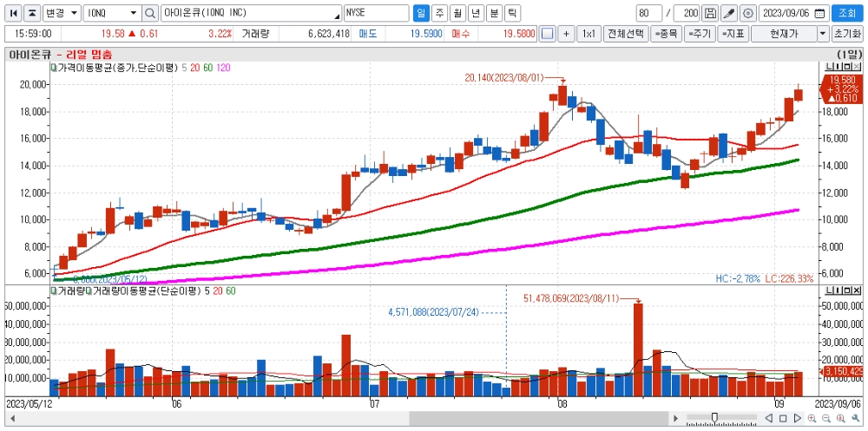Click the LC:226.33% label

(789, 278)
